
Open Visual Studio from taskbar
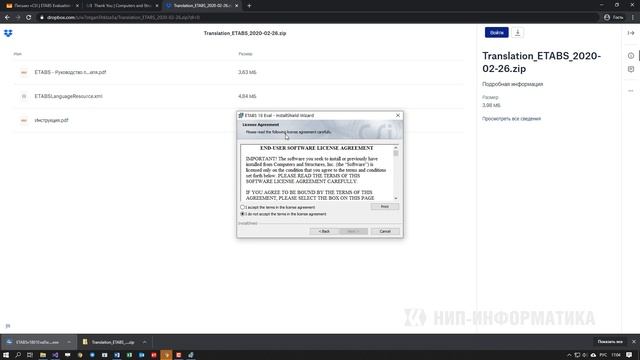click(55, 355)
